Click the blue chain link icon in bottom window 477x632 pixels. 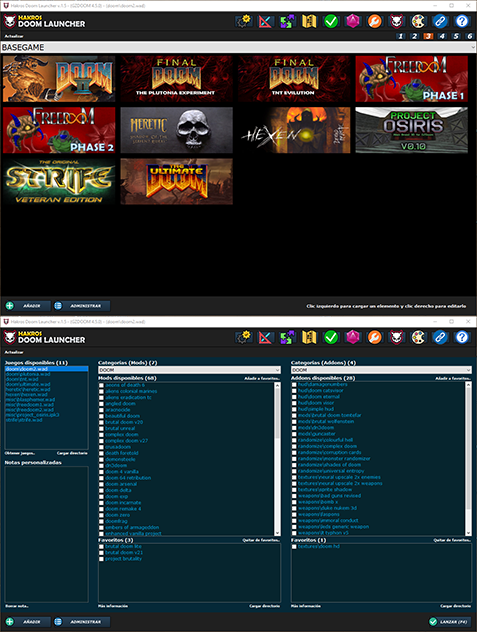440,337
